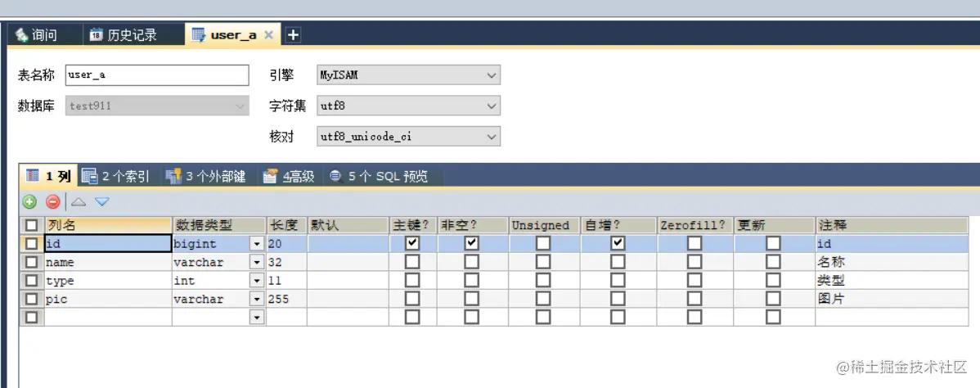The height and width of the screenshot is (388, 980).
Task: Open the disabled 数据库 test911 dropdown
Action: coord(157,106)
